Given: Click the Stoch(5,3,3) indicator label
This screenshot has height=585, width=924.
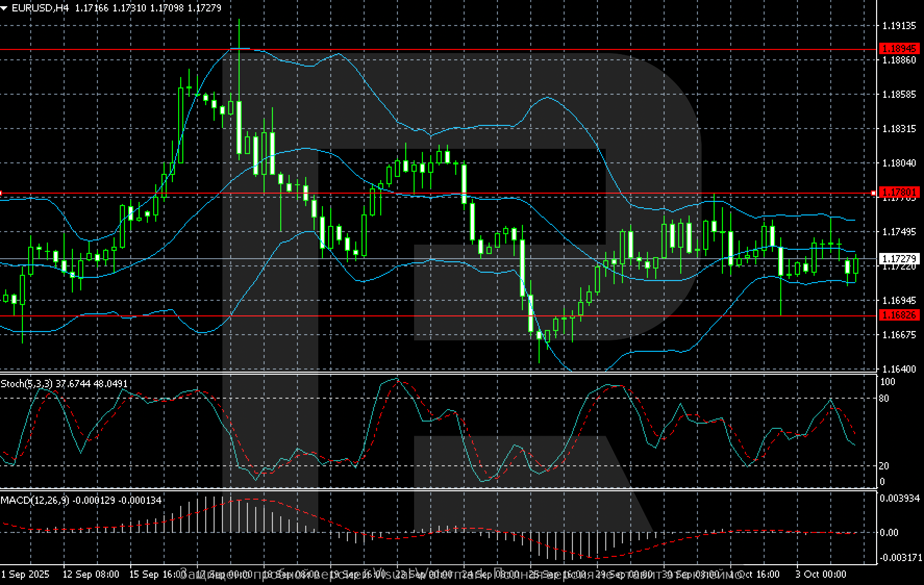Looking at the screenshot, I should (x=27, y=384).
